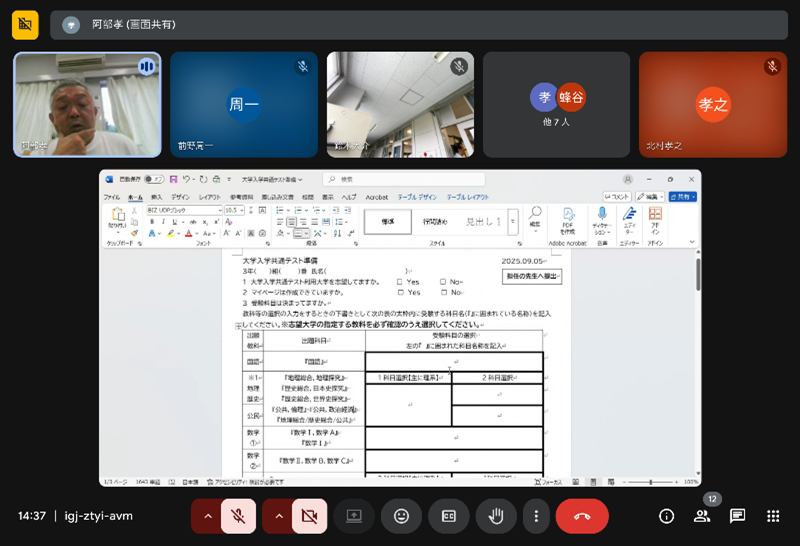800x546 pixels.
Task: Open the three-dot more options menu
Action: pos(537,516)
